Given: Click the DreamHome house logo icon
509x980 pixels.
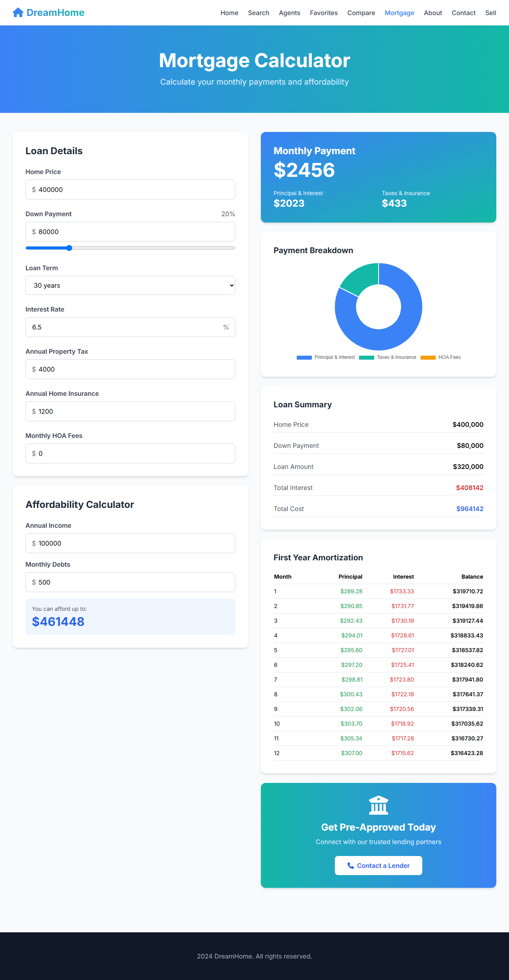Looking at the screenshot, I should click(18, 13).
